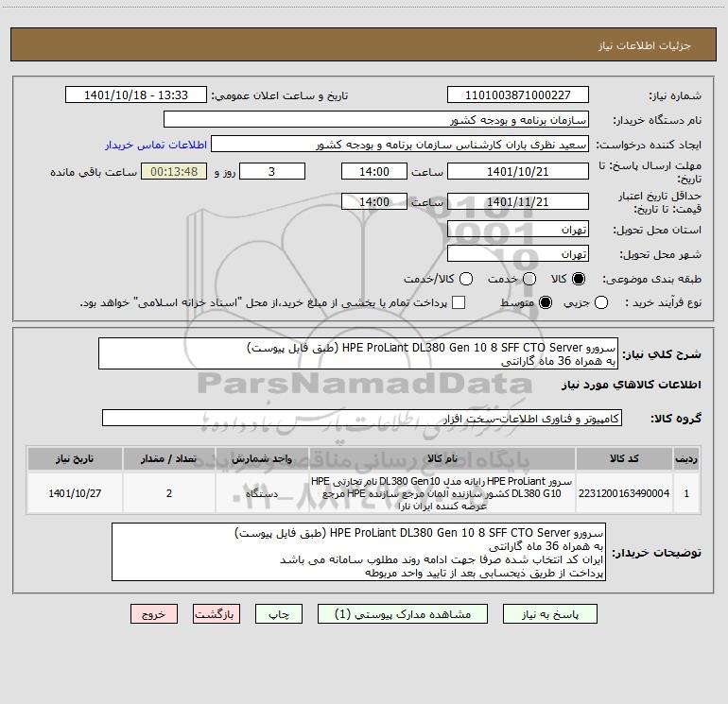728x704 pixels.
Task: Select the متوسط purchase type radio
Action: (x=546, y=302)
